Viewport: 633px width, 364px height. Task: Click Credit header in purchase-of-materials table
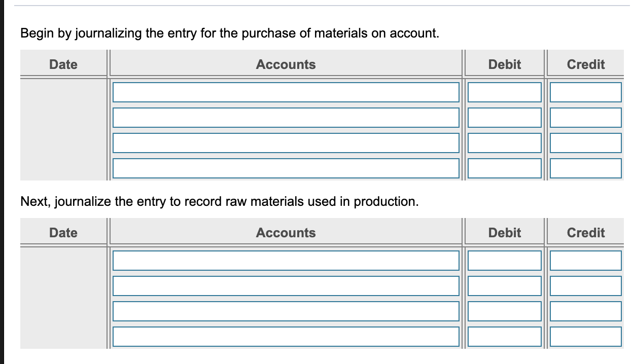586,64
